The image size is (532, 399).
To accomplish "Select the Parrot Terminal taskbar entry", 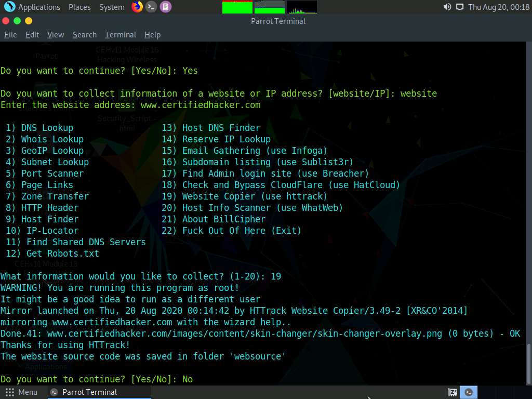I will coord(98,392).
